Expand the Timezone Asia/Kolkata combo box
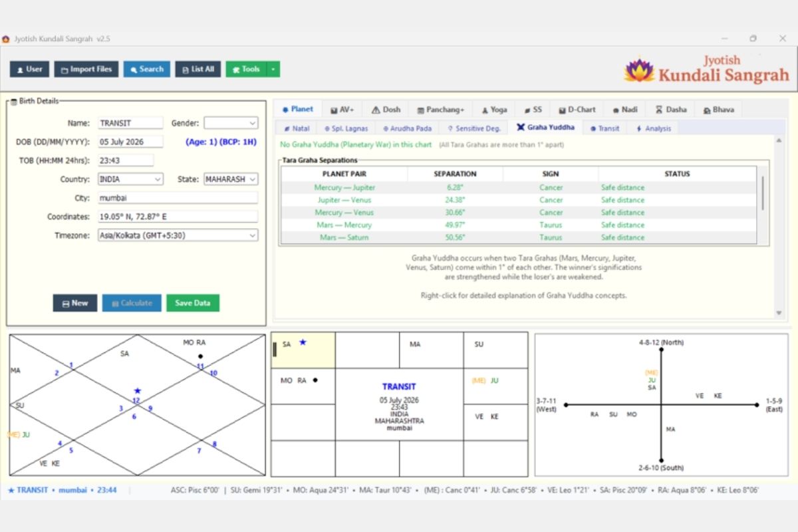 point(178,235)
